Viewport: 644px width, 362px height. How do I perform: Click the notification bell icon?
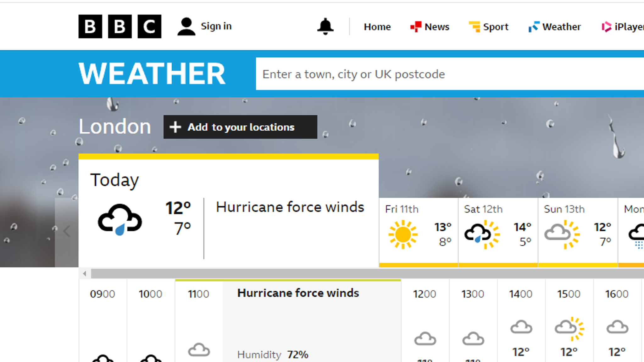point(325,26)
